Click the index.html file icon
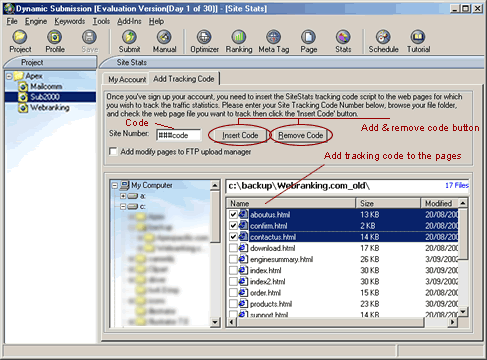Image resolution: width=487 pixels, height=360 pixels. click(244, 270)
